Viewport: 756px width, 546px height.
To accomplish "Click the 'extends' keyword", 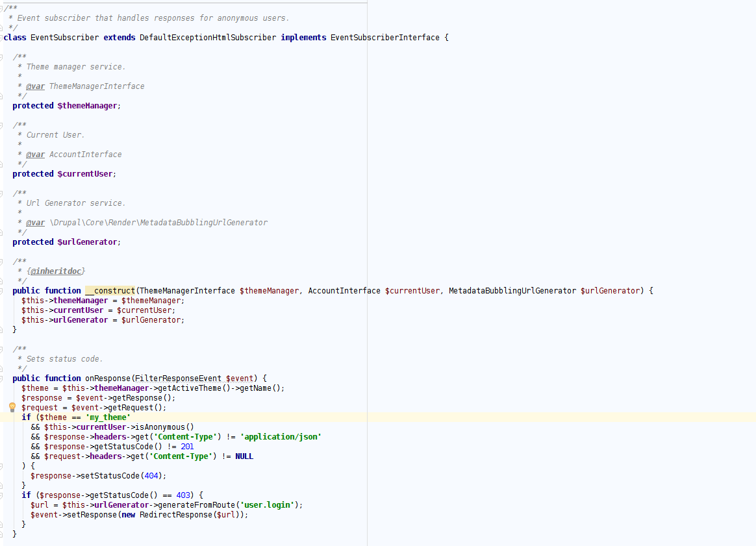I will pos(119,38).
